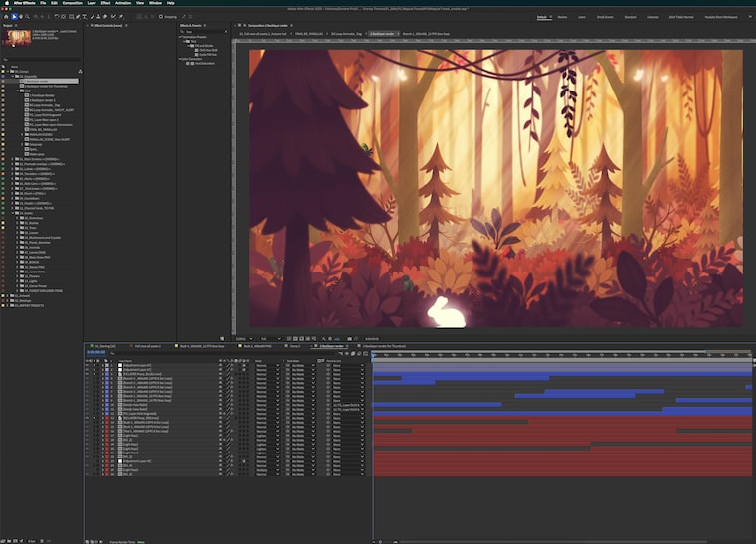The height and width of the screenshot is (544, 756).
Task: Open the Graph Editor from timeline header
Action: pyautogui.click(x=365, y=353)
